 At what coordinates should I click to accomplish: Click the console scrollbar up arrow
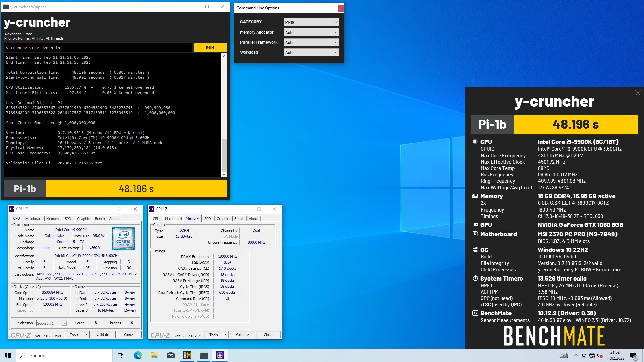(x=224, y=56)
